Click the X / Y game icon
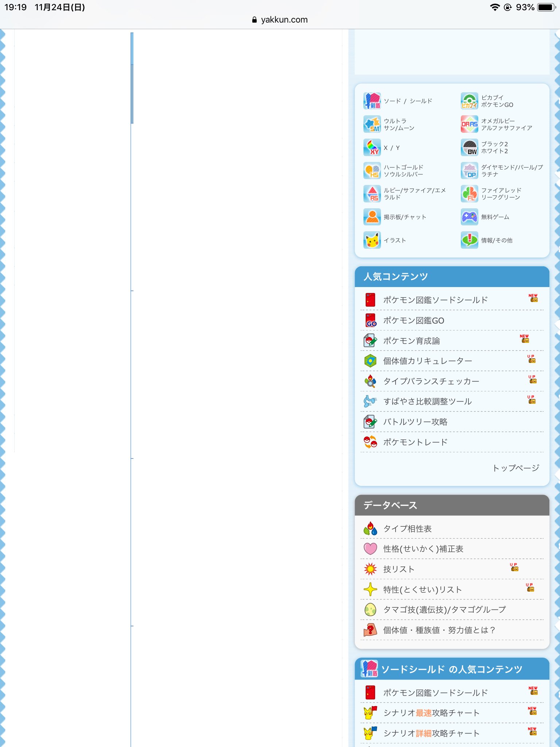Viewport: 560px width, 747px height. [x=372, y=148]
